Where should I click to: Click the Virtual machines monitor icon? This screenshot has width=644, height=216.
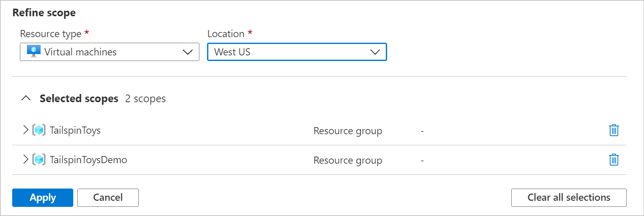(34, 52)
